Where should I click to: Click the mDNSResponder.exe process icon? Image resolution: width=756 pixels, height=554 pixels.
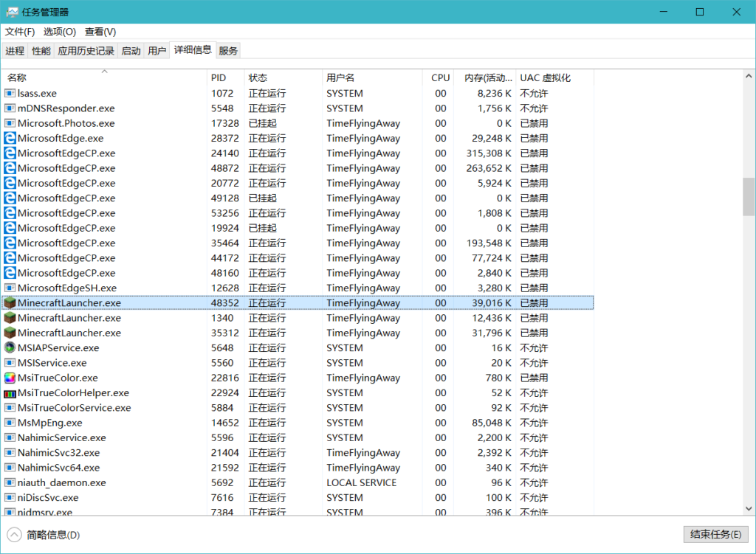10,108
